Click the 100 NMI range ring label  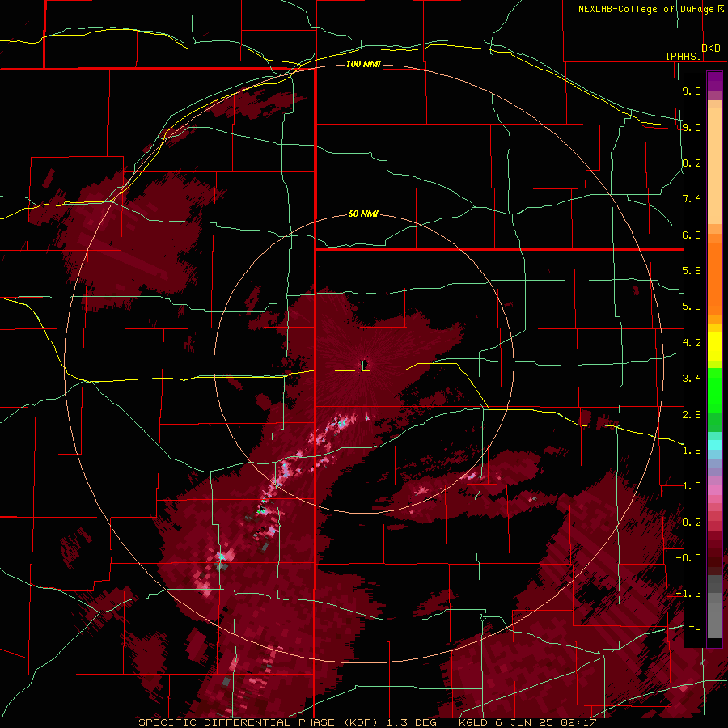(x=363, y=64)
